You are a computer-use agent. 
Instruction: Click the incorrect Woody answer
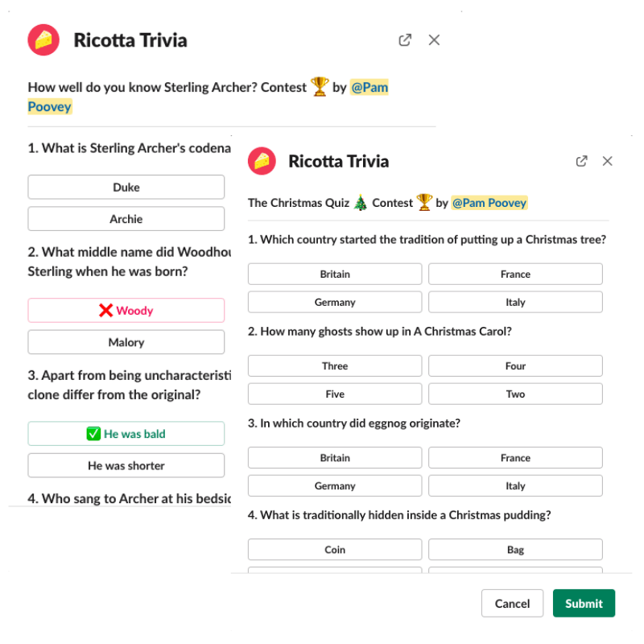coord(126,311)
